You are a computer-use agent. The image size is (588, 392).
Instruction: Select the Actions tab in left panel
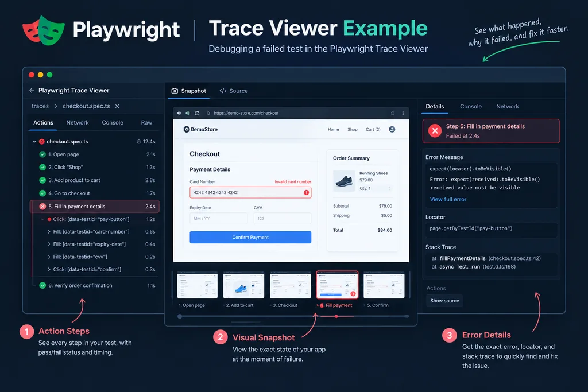tap(43, 123)
